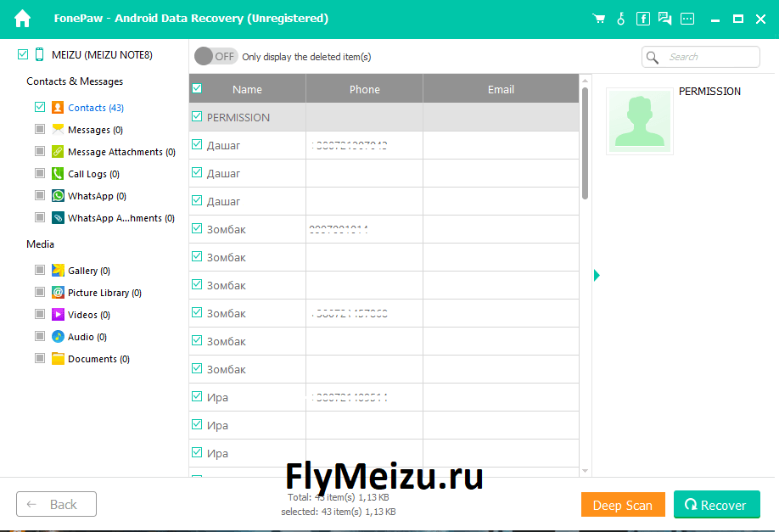The width and height of the screenshot is (779, 532).
Task: Open the shopping cart purchase icon
Action: (598, 19)
